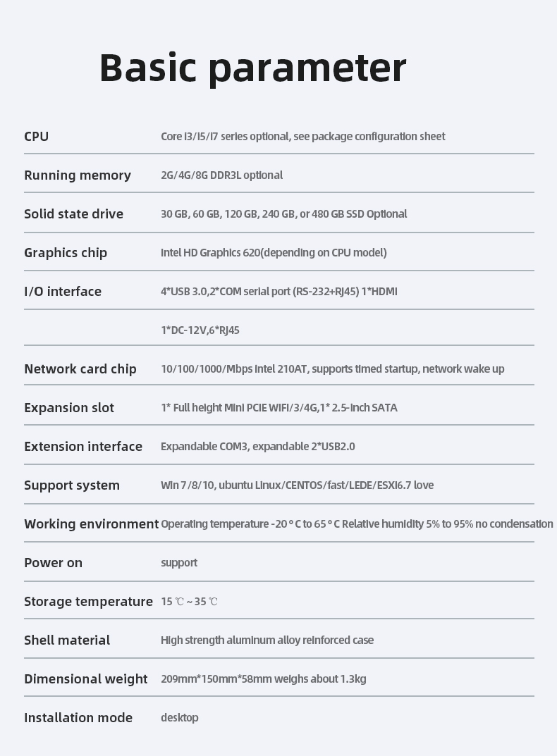Screen dimensions: 557x756
Task: Select the Support system label
Action: [x=72, y=485]
